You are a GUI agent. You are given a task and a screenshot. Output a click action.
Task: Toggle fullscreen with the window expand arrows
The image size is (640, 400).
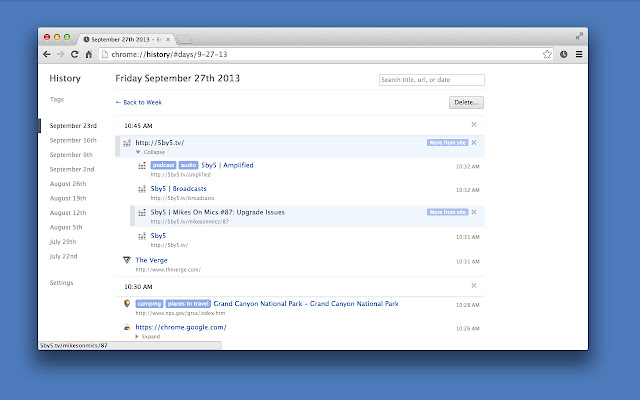click(579, 36)
